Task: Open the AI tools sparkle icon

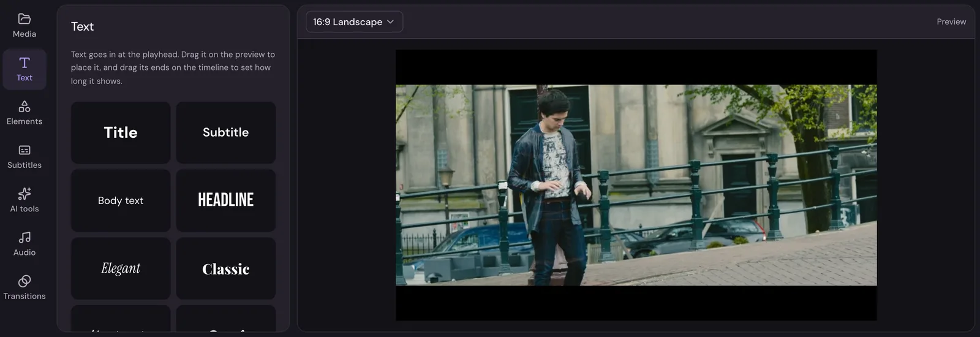Action: pos(24,194)
